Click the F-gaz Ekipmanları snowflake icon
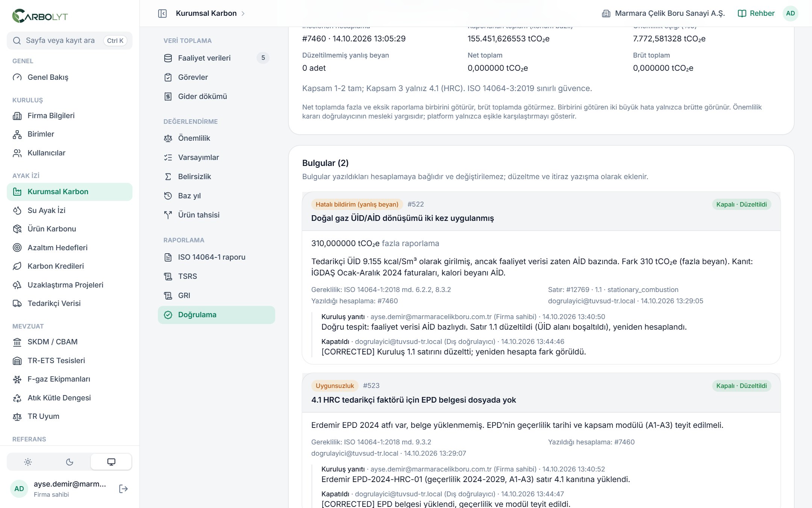 17,379
